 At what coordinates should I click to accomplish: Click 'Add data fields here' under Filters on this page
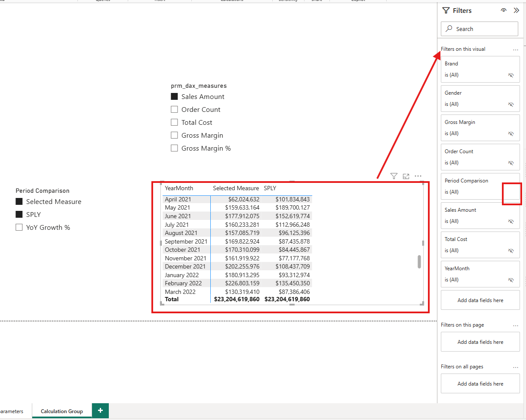tap(480, 342)
